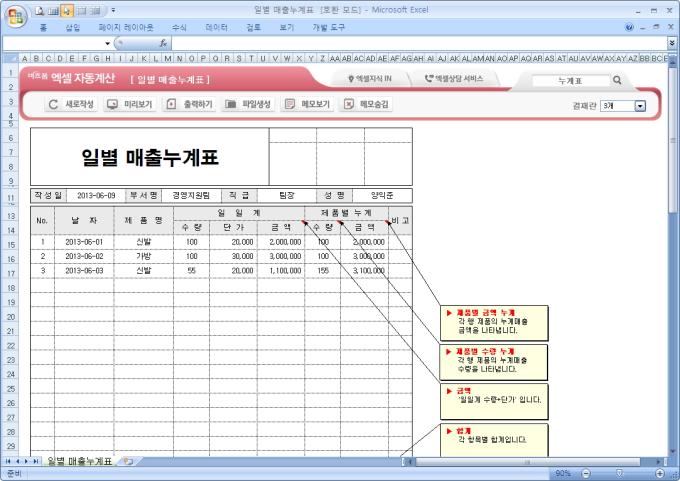Select the 1,100,000 amount cell
The height and width of the screenshot is (481, 680).
click(281, 271)
